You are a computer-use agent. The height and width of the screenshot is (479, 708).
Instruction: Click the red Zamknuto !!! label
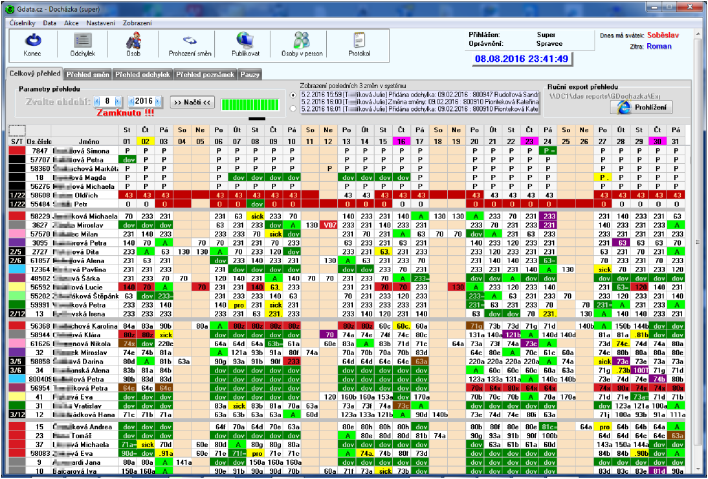[x=126, y=113]
